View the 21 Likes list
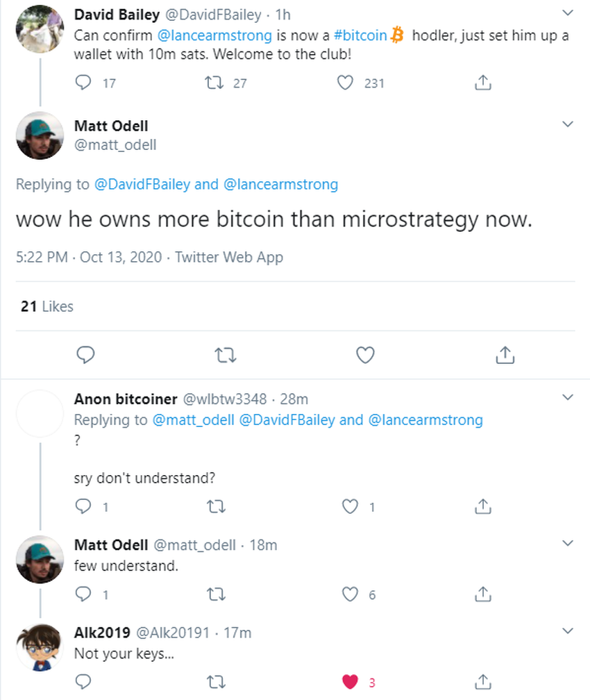 coord(47,306)
